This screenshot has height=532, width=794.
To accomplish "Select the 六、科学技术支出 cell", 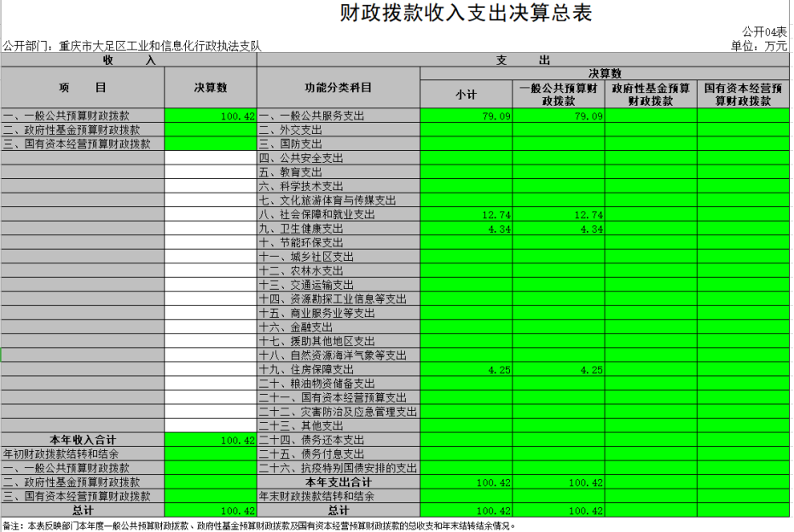I will coord(339,186).
